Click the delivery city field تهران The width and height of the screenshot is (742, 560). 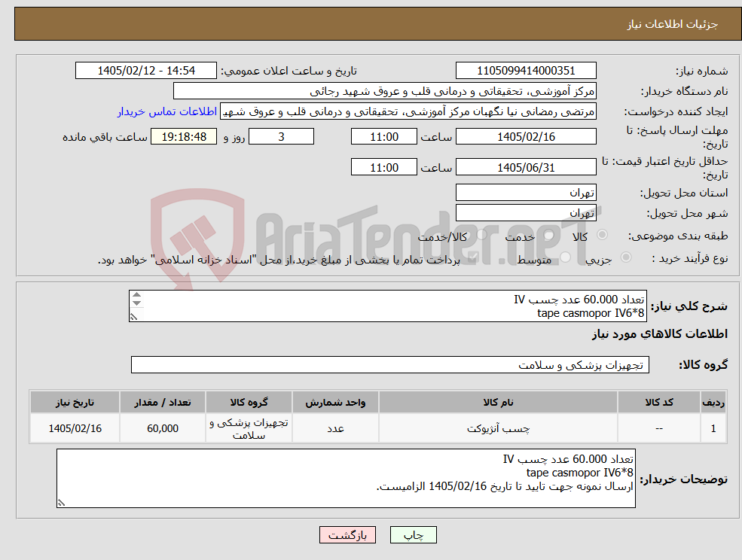point(526,213)
